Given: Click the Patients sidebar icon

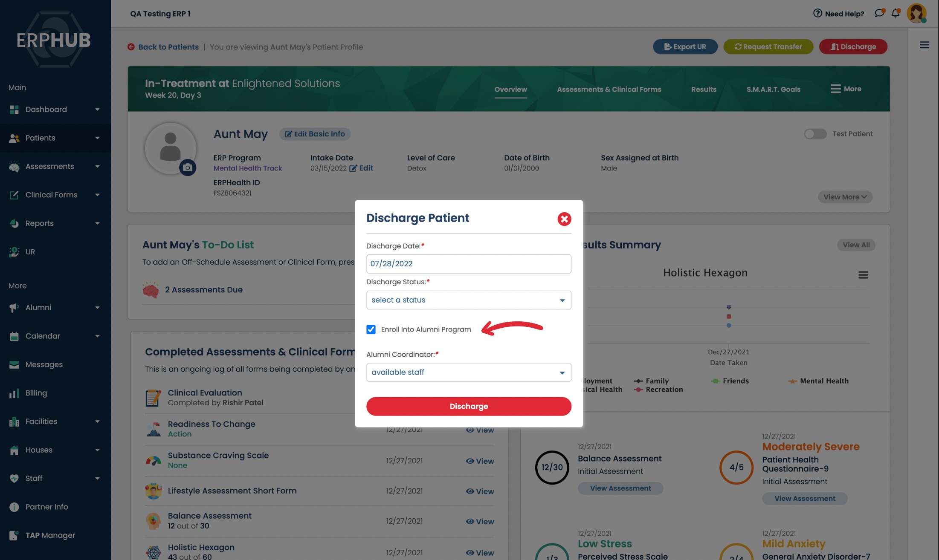Looking at the screenshot, I should click(14, 138).
